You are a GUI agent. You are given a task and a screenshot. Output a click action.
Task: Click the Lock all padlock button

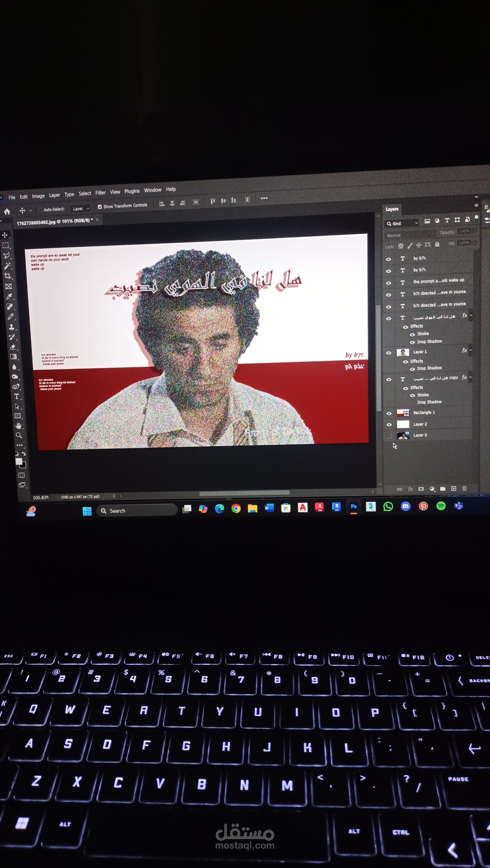(x=437, y=245)
